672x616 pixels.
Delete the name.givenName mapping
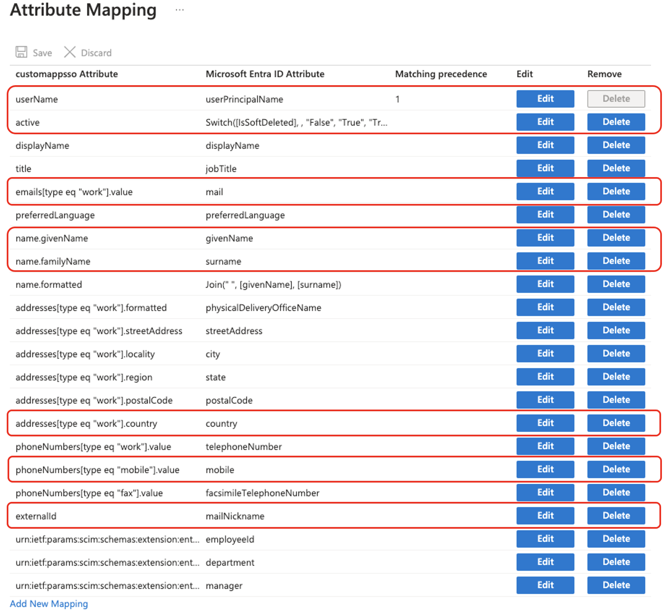[616, 238]
